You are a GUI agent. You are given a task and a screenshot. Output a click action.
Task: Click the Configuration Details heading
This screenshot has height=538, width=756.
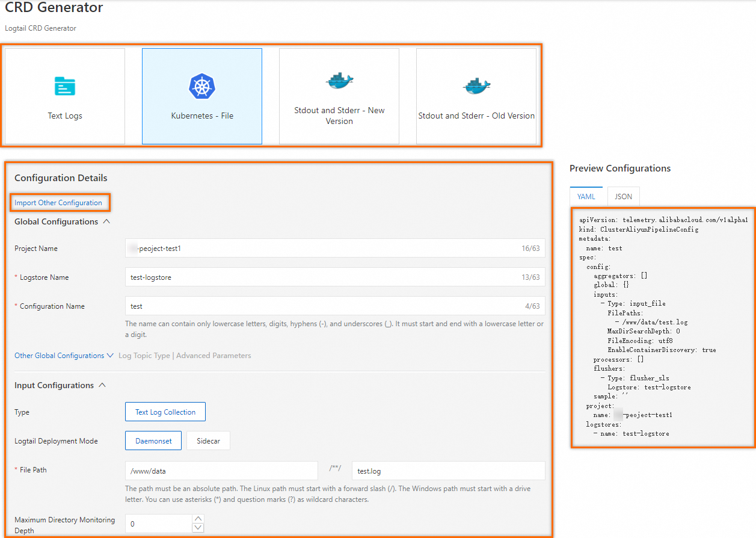click(61, 178)
